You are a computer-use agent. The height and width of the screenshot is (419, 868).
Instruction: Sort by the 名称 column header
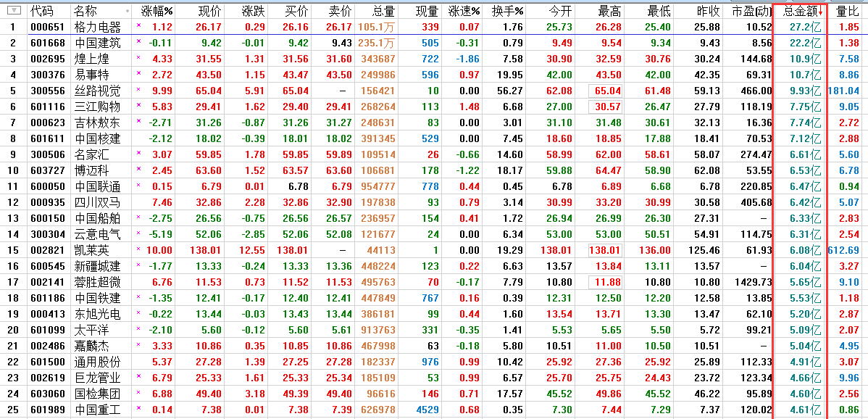tap(85, 10)
